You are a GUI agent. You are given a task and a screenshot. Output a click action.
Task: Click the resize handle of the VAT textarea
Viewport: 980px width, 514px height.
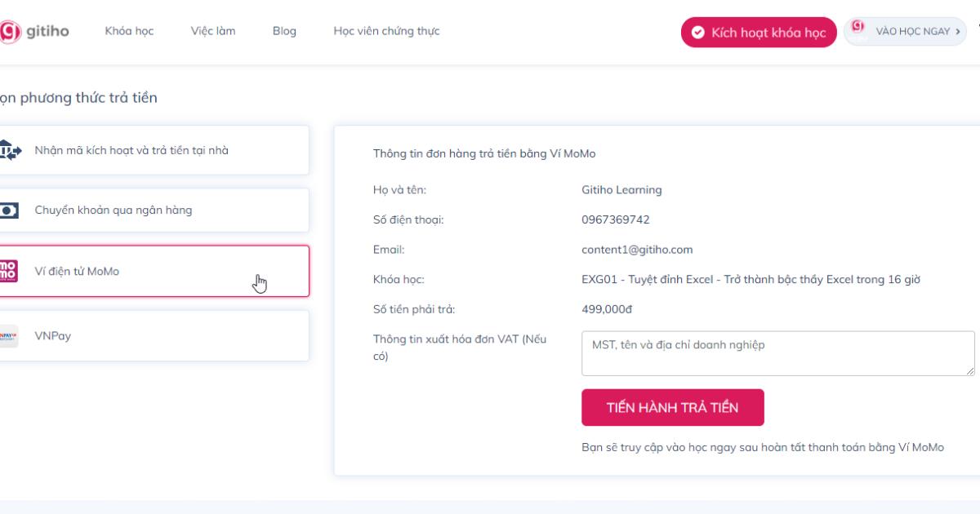pos(970,371)
